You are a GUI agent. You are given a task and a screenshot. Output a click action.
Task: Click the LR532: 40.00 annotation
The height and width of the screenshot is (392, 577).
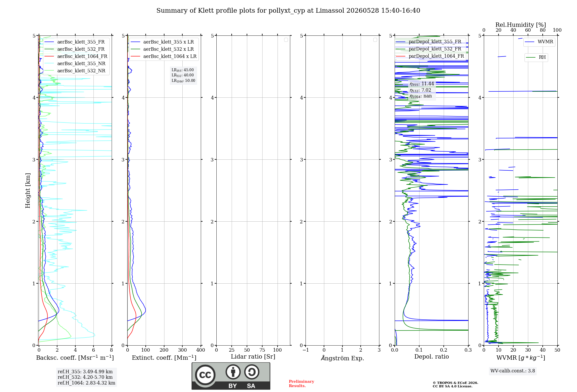tap(183, 75)
